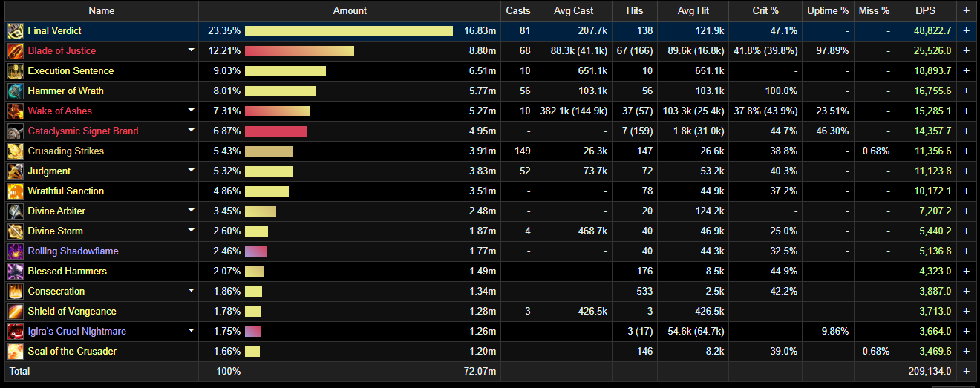Viewport: 980px width, 388px height.
Task: Sort by the Amount column header
Action: click(x=350, y=11)
